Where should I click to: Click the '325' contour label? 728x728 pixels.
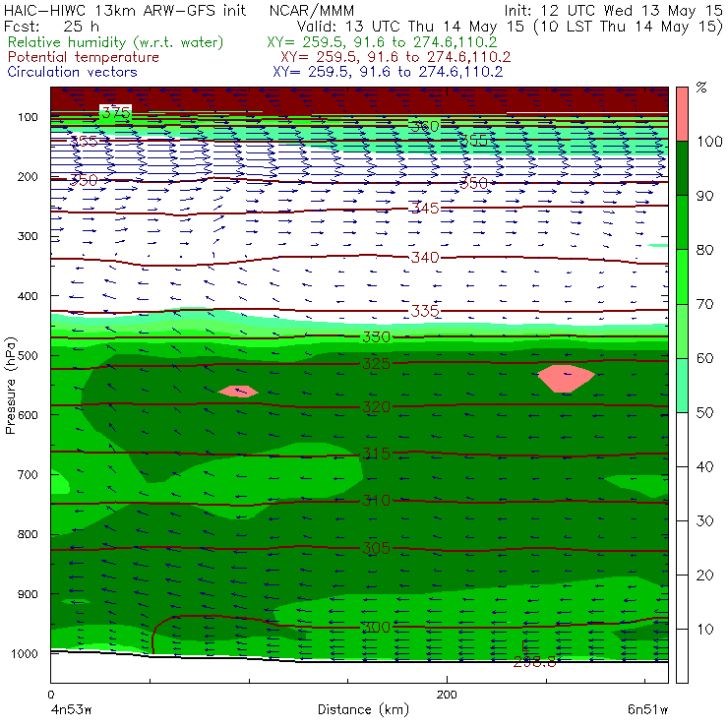click(x=376, y=364)
